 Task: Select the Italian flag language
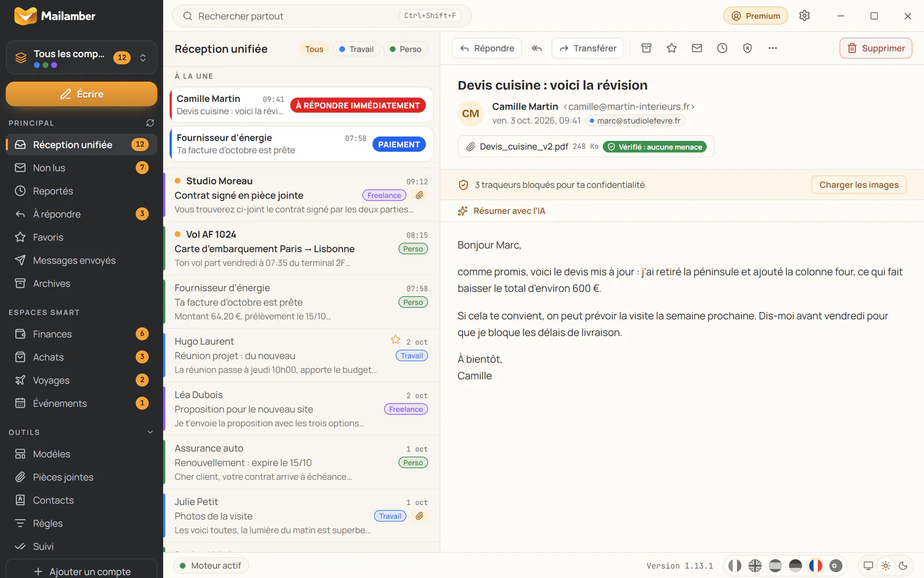pos(735,566)
